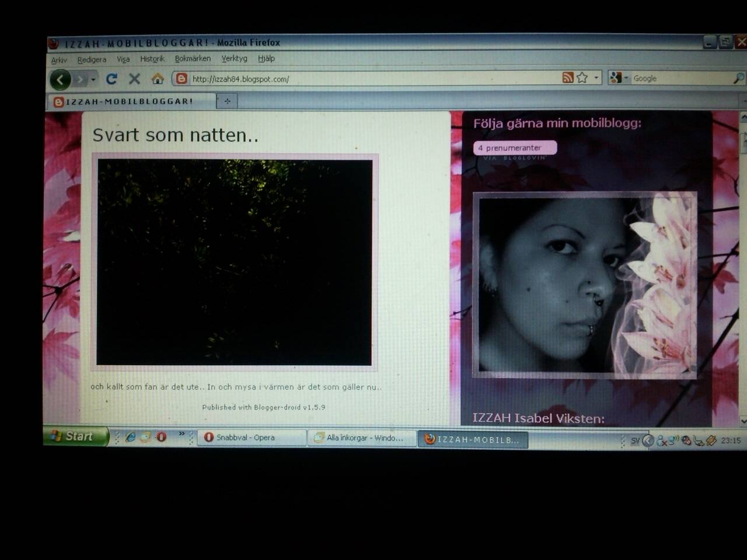747x560 pixels.
Task: Click the Published with Blogger-droid v1.5.9 text
Action: (264, 407)
